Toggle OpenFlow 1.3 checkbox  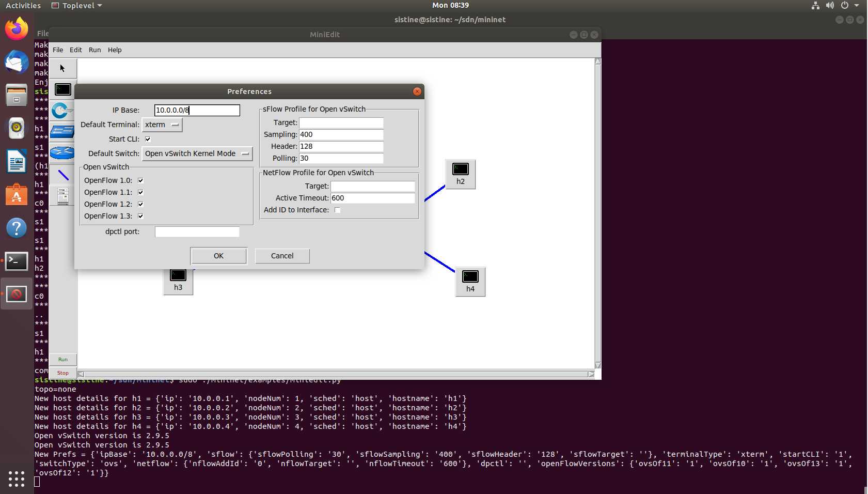[x=140, y=216]
